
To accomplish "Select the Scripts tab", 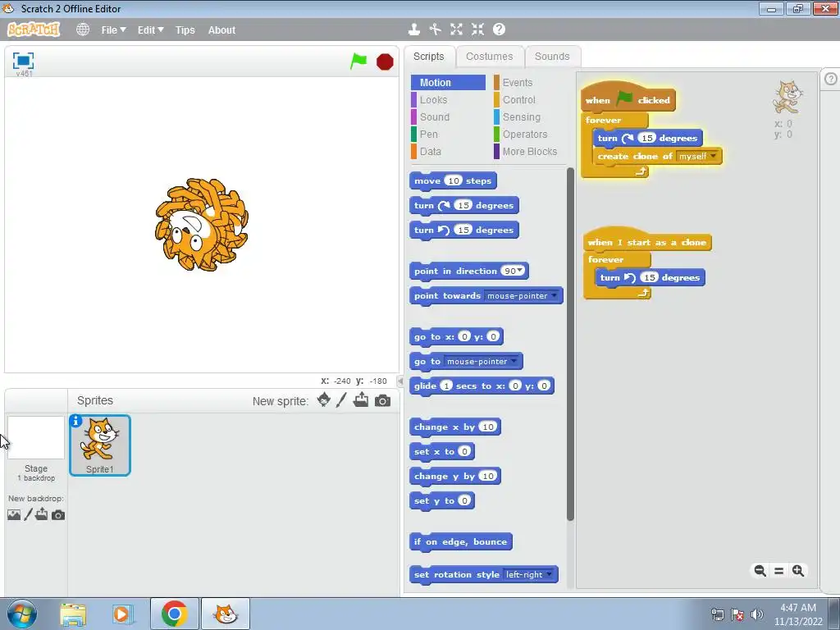I will click(428, 57).
